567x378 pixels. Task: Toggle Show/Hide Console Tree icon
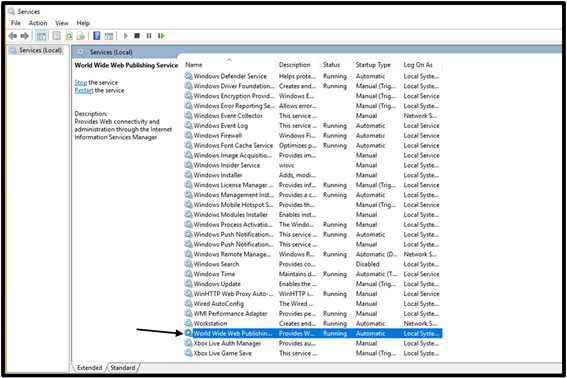[42, 36]
